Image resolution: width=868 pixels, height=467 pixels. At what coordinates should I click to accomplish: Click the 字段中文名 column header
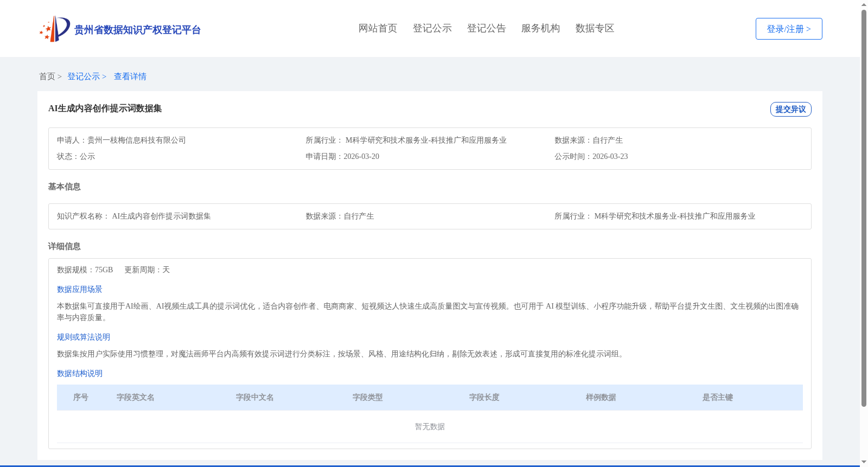[255, 398]
